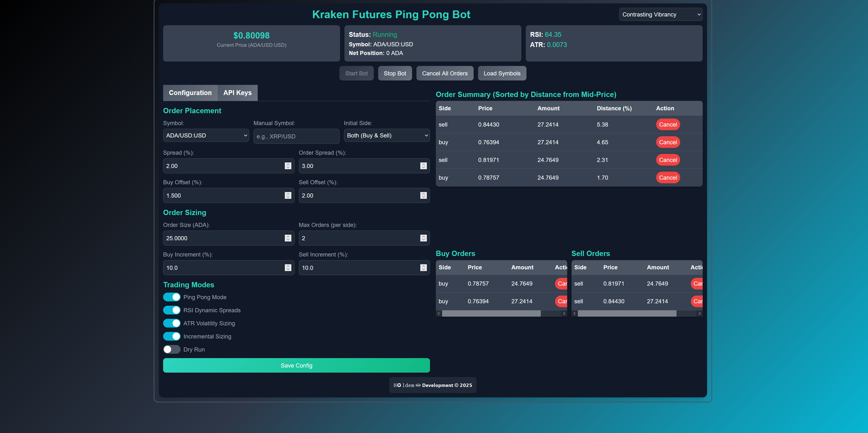Image resolution: width=868 pixels, height=433 pixels.
Task: Click the Manual Symbol input field
Action: 296,136
